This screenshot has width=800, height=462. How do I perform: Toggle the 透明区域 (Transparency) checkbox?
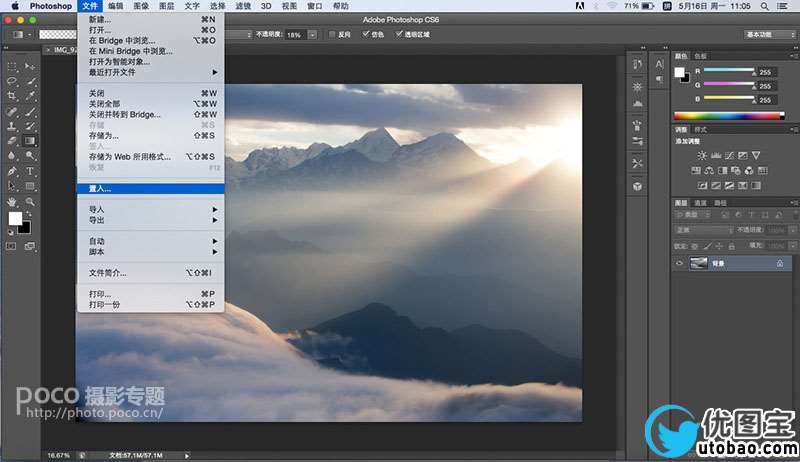398,34
